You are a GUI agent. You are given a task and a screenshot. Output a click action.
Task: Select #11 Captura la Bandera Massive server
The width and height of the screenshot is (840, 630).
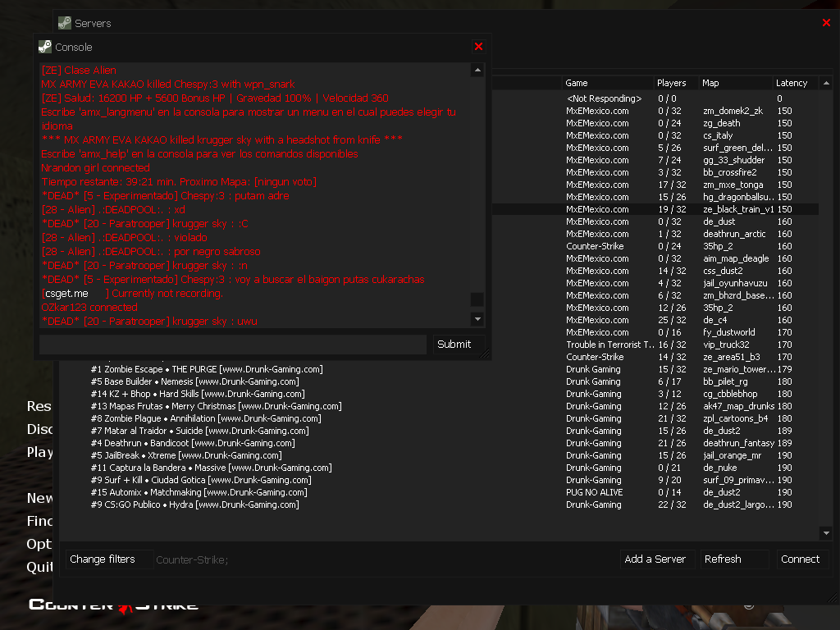coord(440,468)
